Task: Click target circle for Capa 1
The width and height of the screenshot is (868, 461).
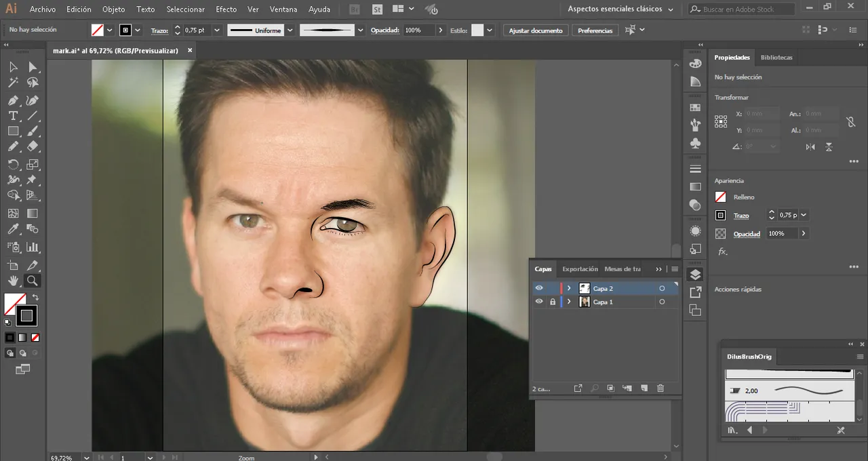Action: point(662,302)
